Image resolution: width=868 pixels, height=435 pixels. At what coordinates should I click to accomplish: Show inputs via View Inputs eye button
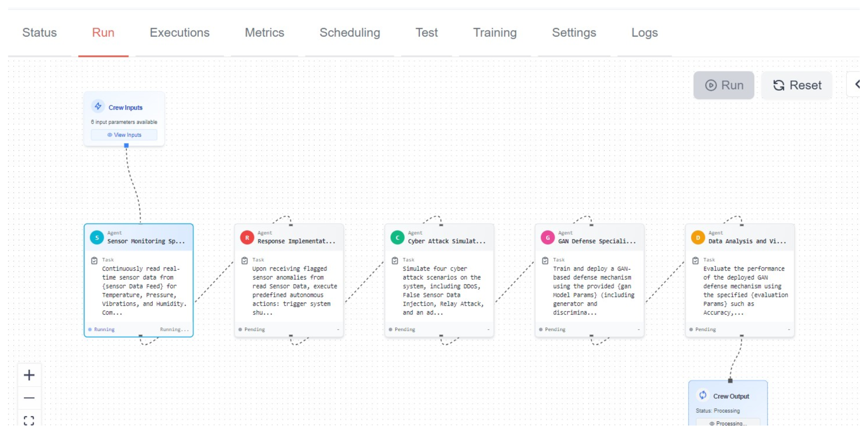click(124, 135)
